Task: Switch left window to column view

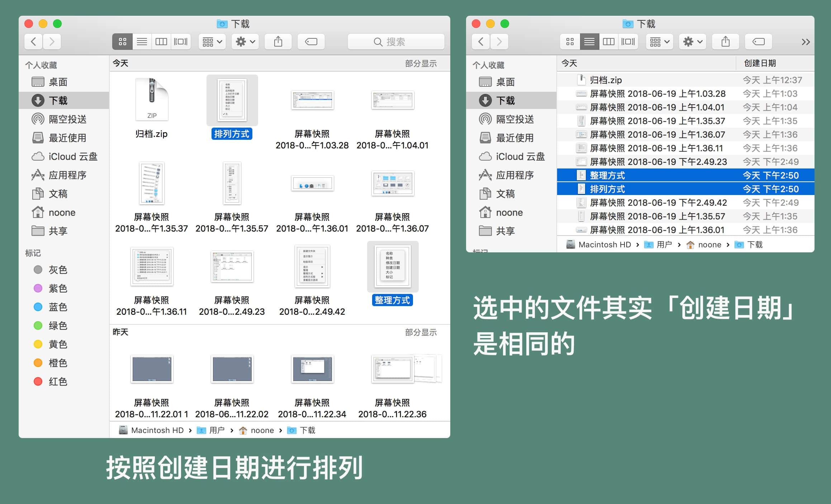Action: tap(161, 42)
